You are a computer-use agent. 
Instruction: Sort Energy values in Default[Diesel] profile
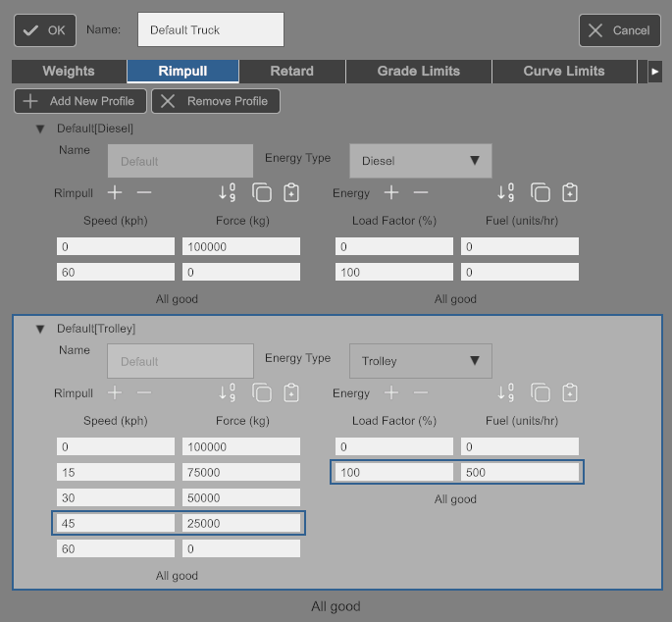click(505, 192)
